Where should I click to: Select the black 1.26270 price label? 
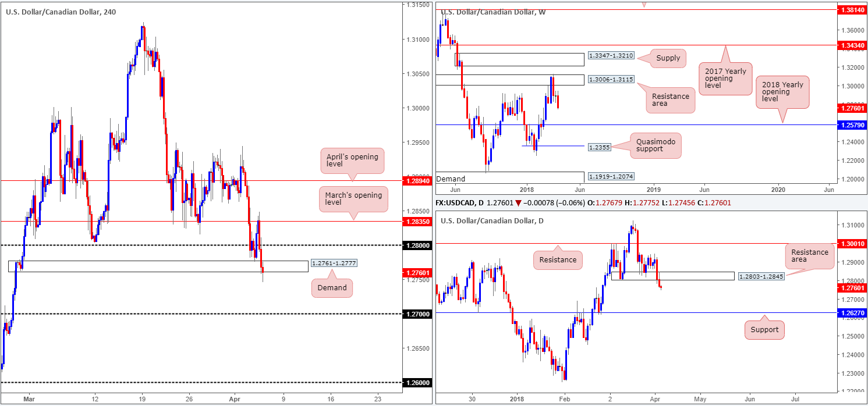click(851, 313)
